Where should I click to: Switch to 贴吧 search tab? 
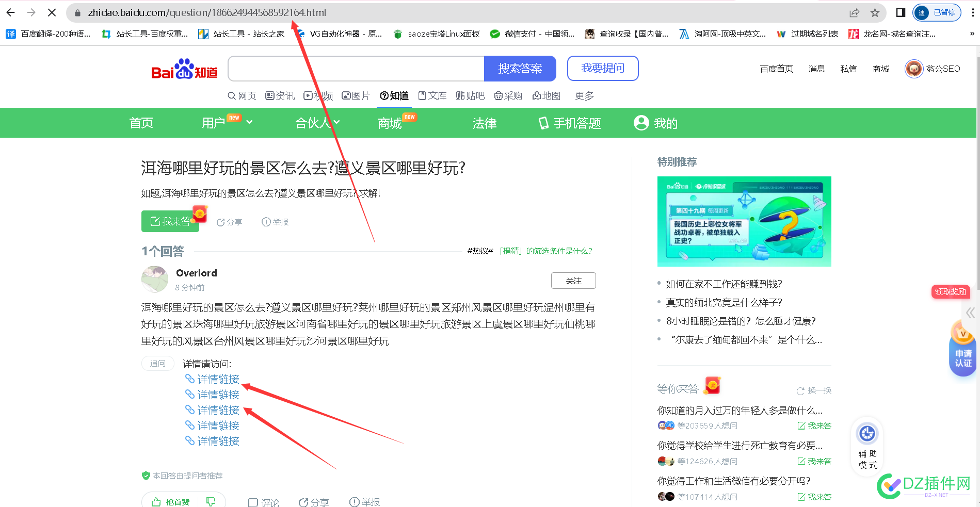pyautogui.click(x=470, y=96)
